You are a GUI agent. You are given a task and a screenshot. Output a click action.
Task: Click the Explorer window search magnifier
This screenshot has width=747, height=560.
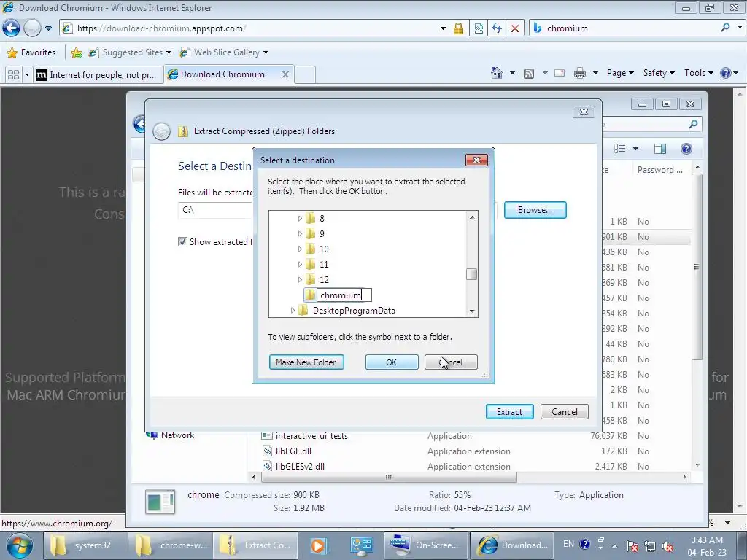coord(693,124)
